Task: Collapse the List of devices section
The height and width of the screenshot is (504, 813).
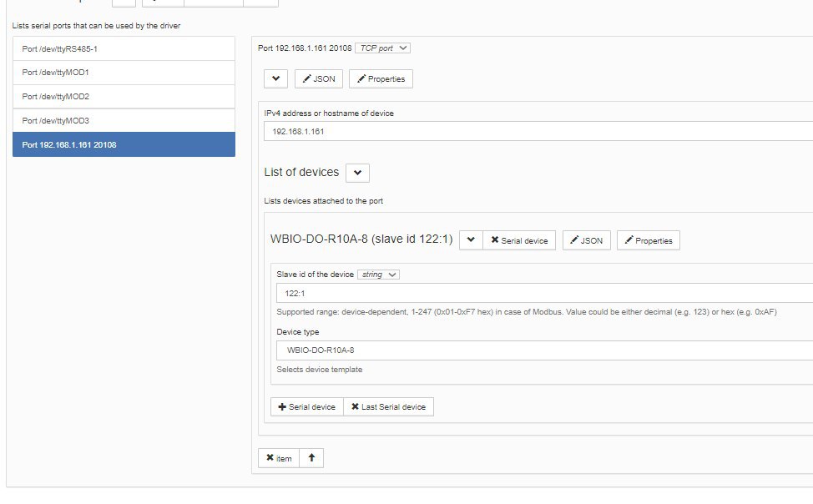Action: tap(358, 173)
